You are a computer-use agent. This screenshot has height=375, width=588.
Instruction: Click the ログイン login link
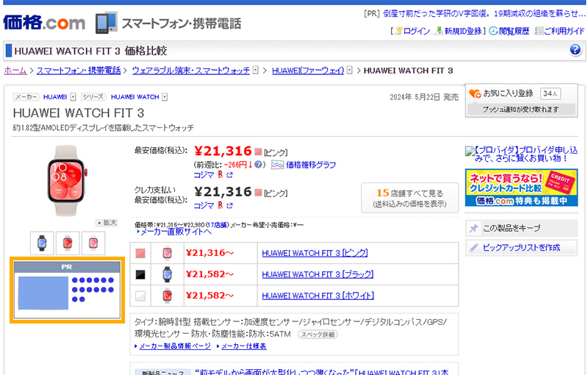pyautogui.click(x=416, y=31)
